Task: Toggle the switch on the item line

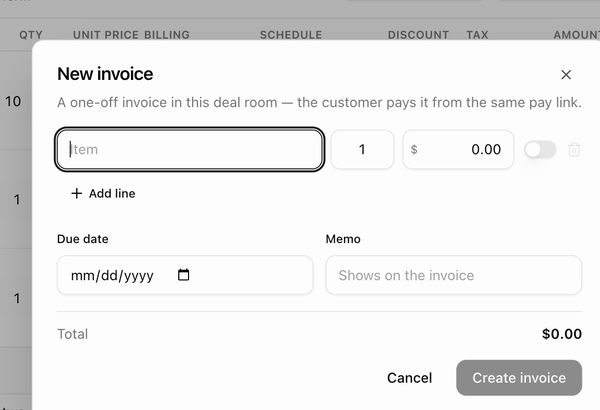Action: pos(540,149)
